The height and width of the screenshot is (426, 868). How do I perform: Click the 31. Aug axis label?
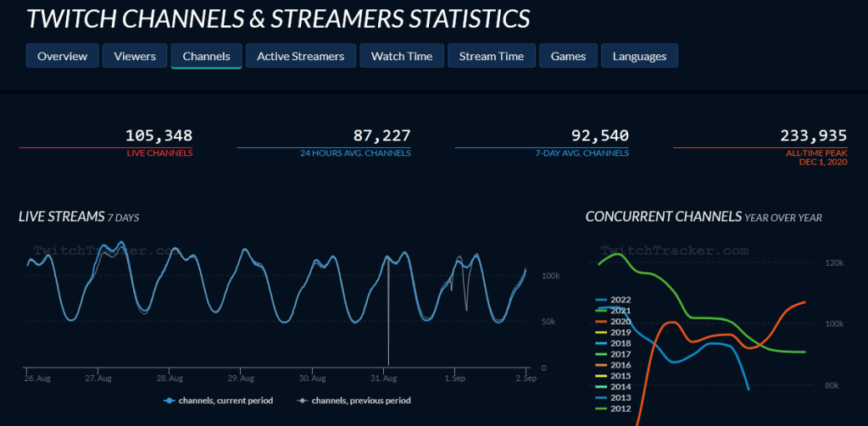coord(383,379)
